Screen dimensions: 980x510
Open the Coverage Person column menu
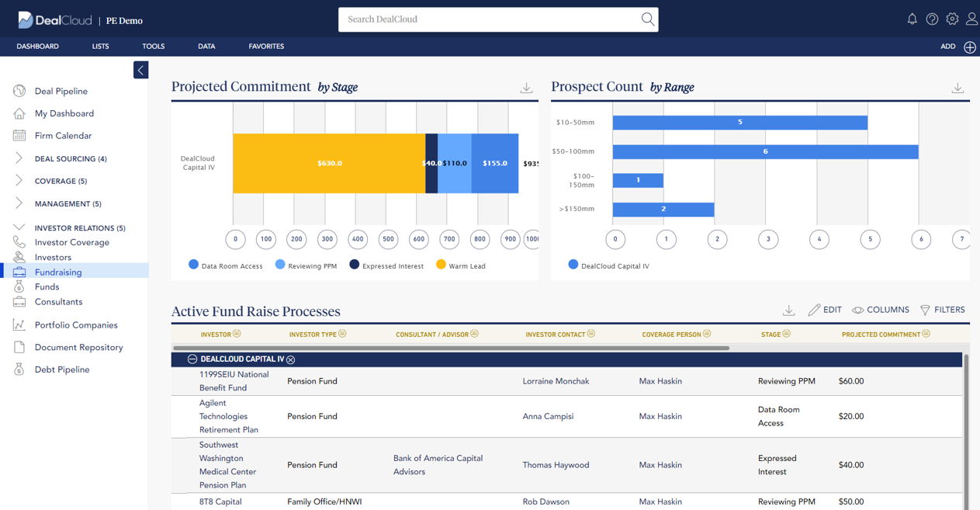point(707,334)
